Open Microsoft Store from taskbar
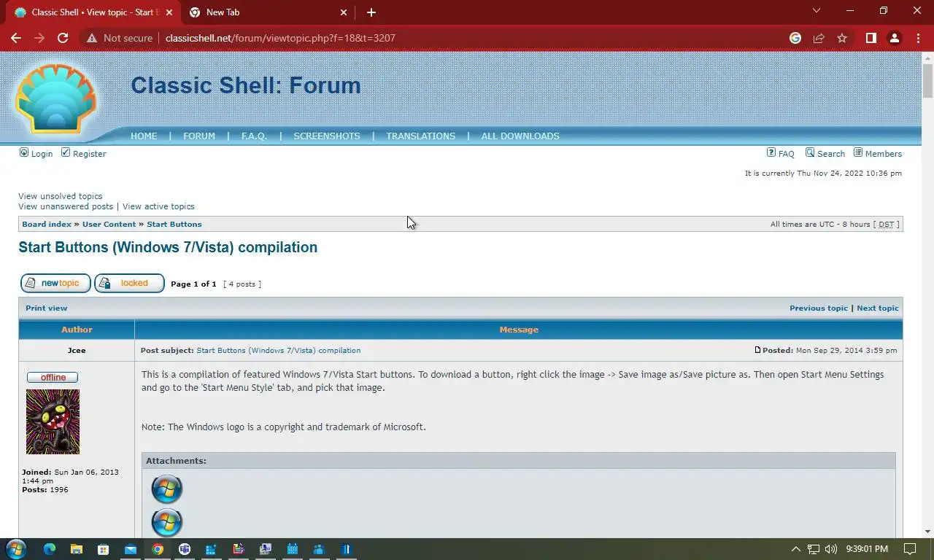 [x=104, y=549]
